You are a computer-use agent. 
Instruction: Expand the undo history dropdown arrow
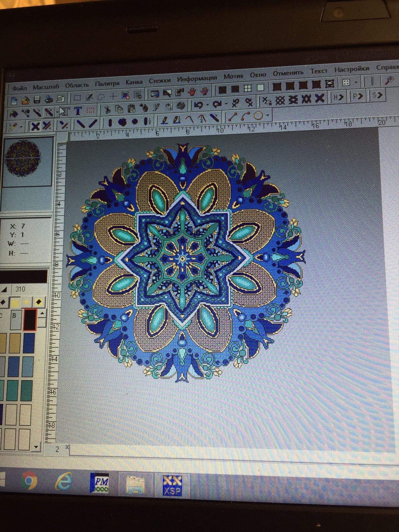click(x=207, y=105)
